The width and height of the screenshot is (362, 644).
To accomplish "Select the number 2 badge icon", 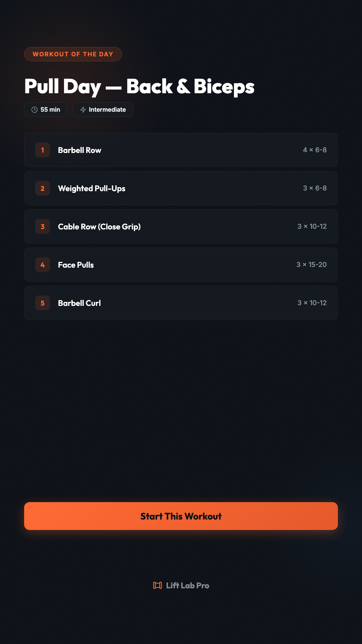I will (43, 188).
